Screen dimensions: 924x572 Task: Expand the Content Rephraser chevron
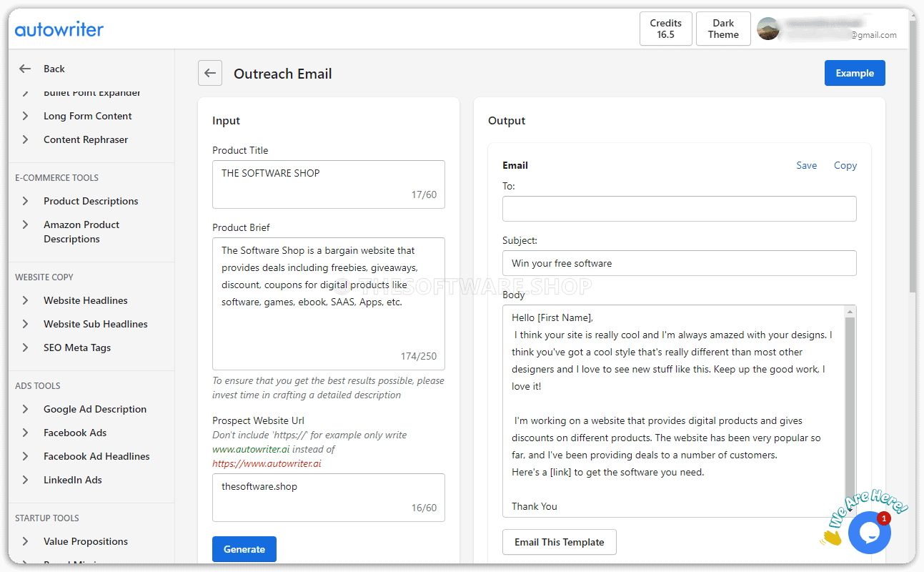coord(26,139)
